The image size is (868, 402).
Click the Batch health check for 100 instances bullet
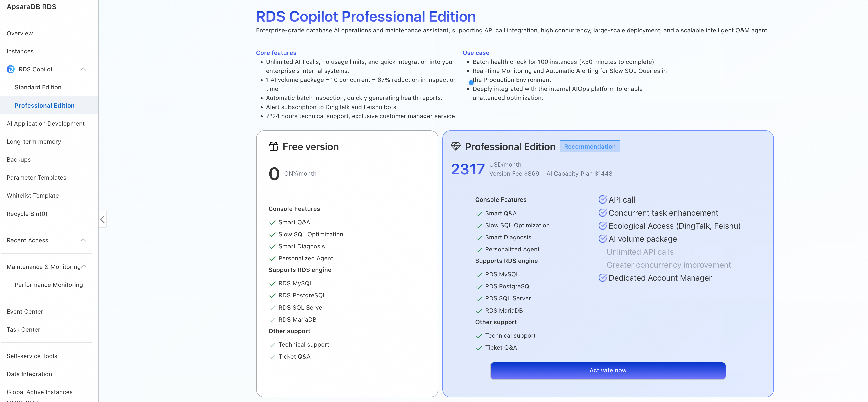coord(563,62)
